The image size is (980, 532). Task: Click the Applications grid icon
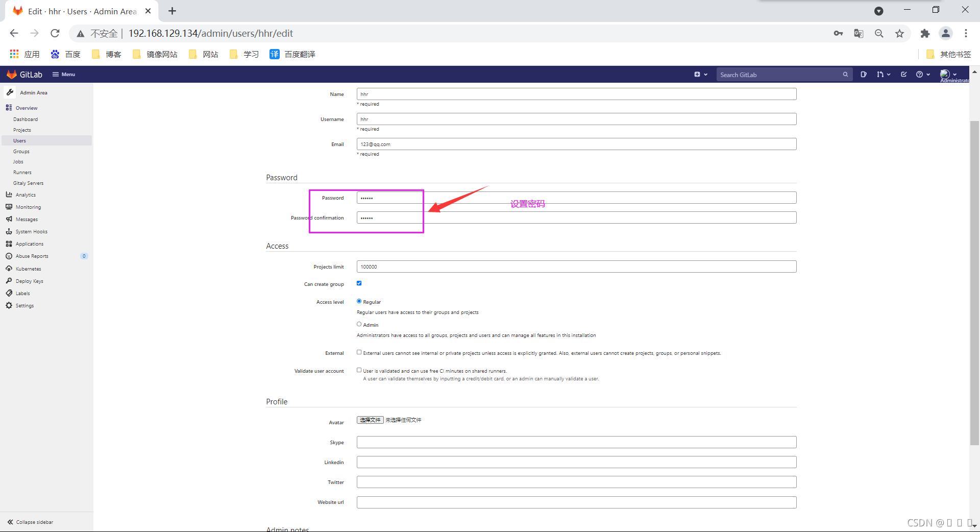tap(9, 244)
